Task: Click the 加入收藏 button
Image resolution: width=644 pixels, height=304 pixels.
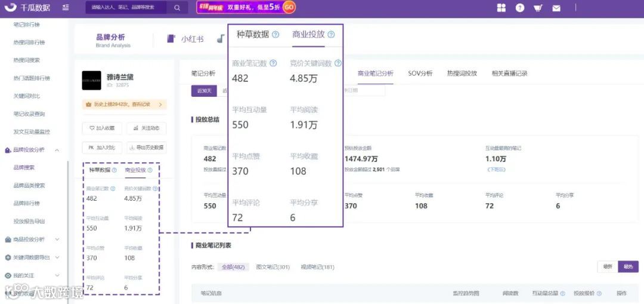Action: 102,128
